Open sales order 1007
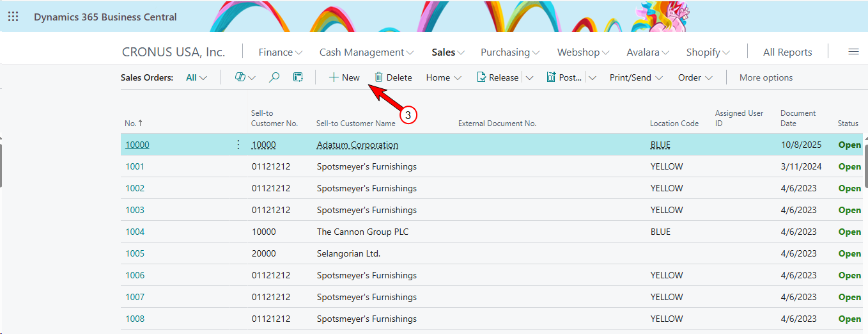868x334 pixels. coord(135,297)
